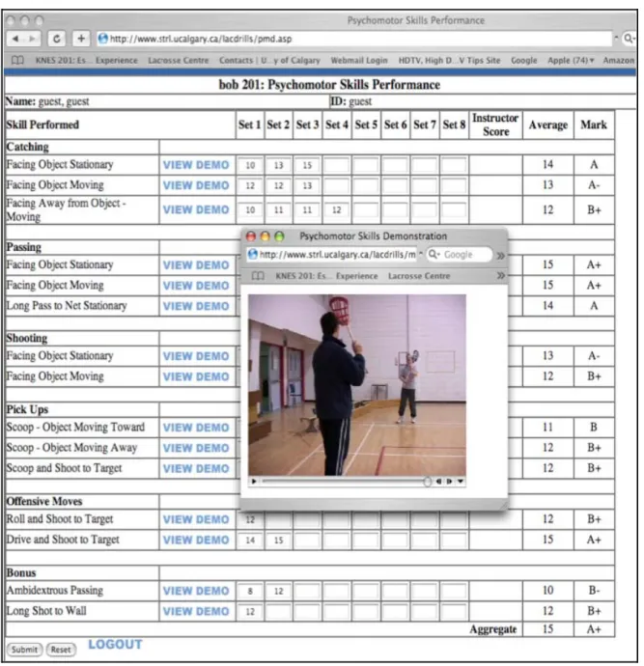Viewport: 644px width, 666px height.
Task: Open Lacrosse Centre bookmark in demo popup
Action: coord(419,276)
